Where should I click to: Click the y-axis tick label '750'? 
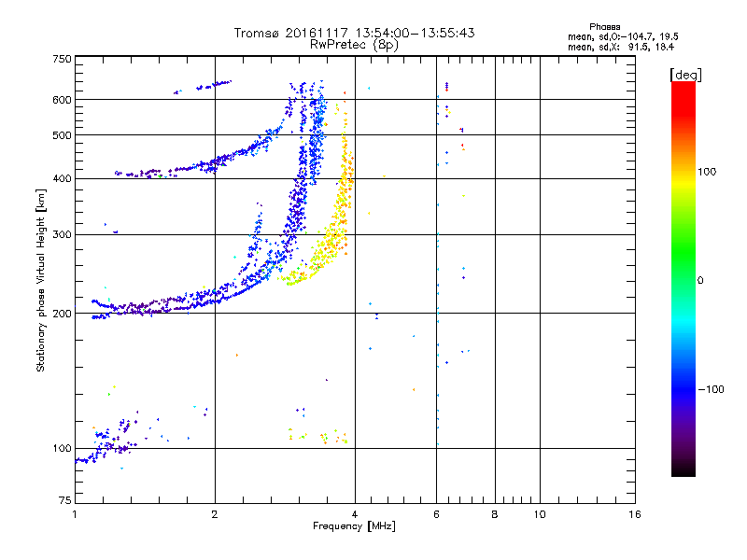pos(62,59)
